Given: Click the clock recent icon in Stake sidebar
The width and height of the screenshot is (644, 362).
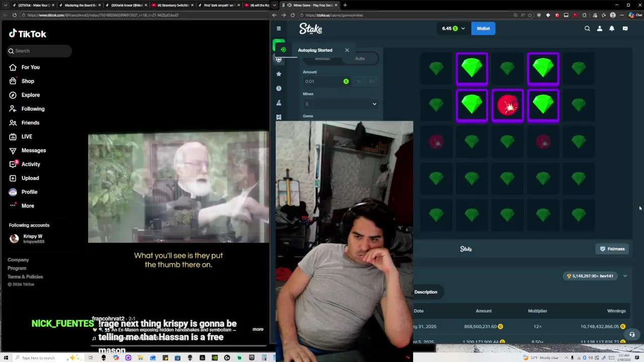Looking at the screenshot, I should pyautogui.click(x=279, y=88).
